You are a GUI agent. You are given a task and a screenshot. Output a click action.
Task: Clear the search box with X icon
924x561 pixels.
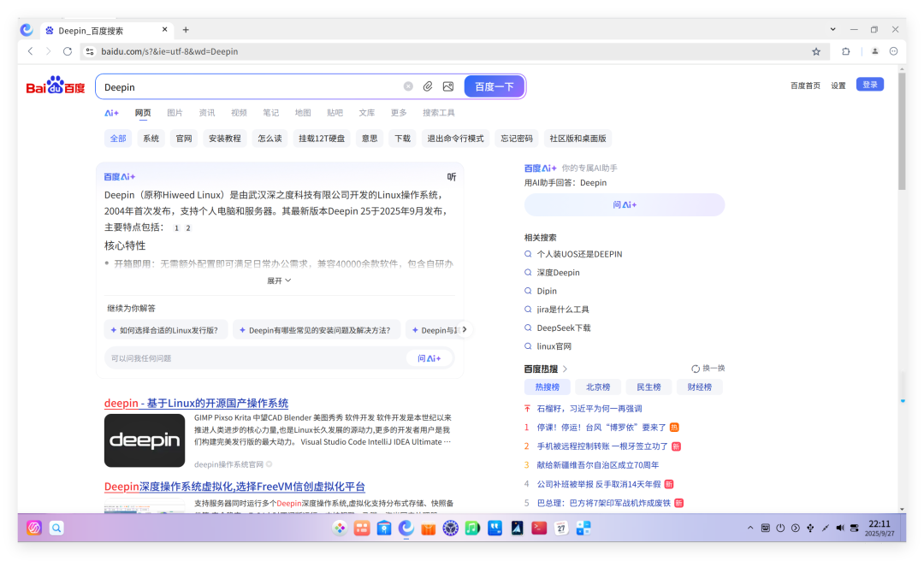tap(408, 86)
